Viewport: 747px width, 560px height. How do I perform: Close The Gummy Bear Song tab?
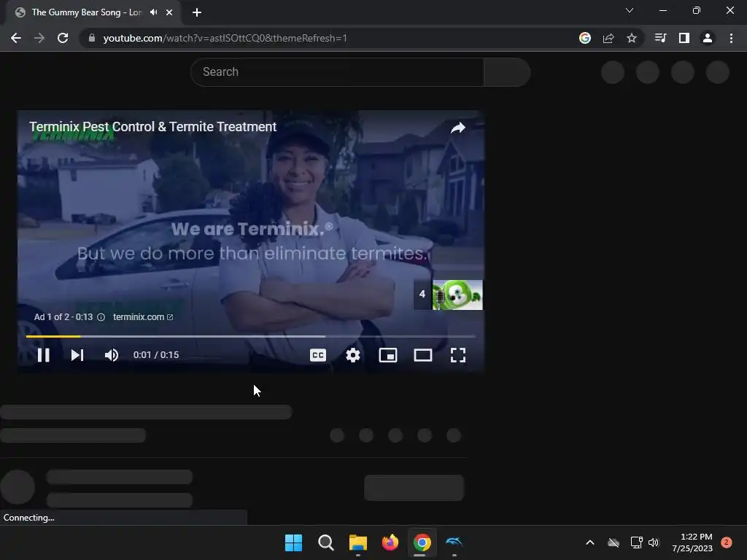[169, 12]
